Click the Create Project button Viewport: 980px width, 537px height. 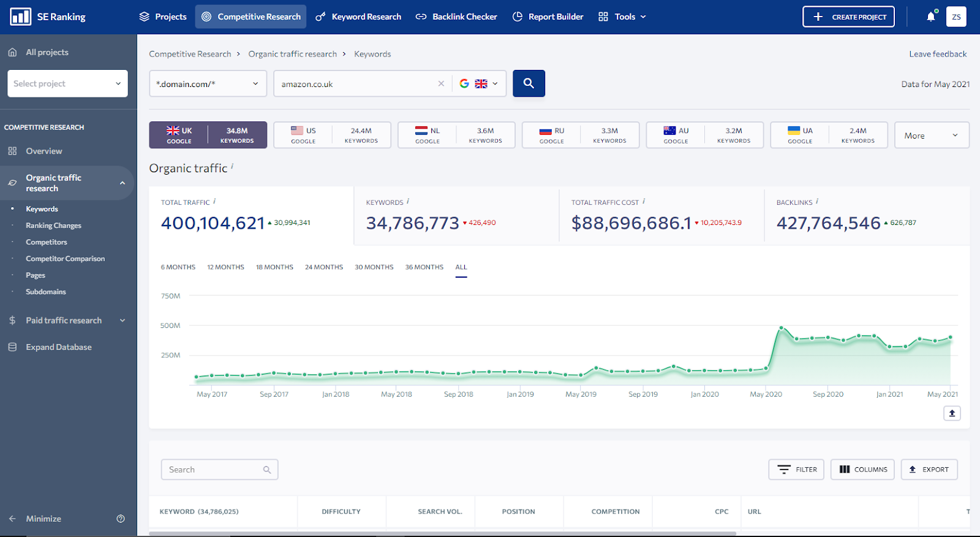point(848,17)
